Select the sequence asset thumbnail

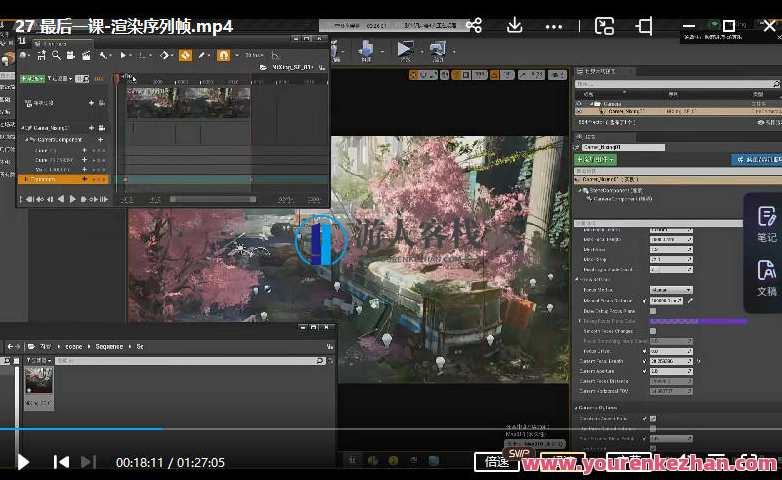38,388
